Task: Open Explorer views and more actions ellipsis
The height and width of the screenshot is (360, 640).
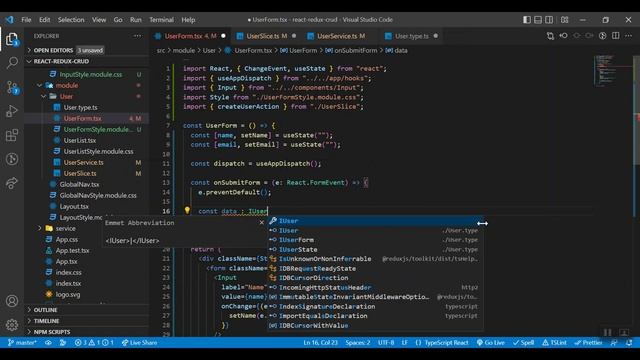Action: tap(138, 36)
